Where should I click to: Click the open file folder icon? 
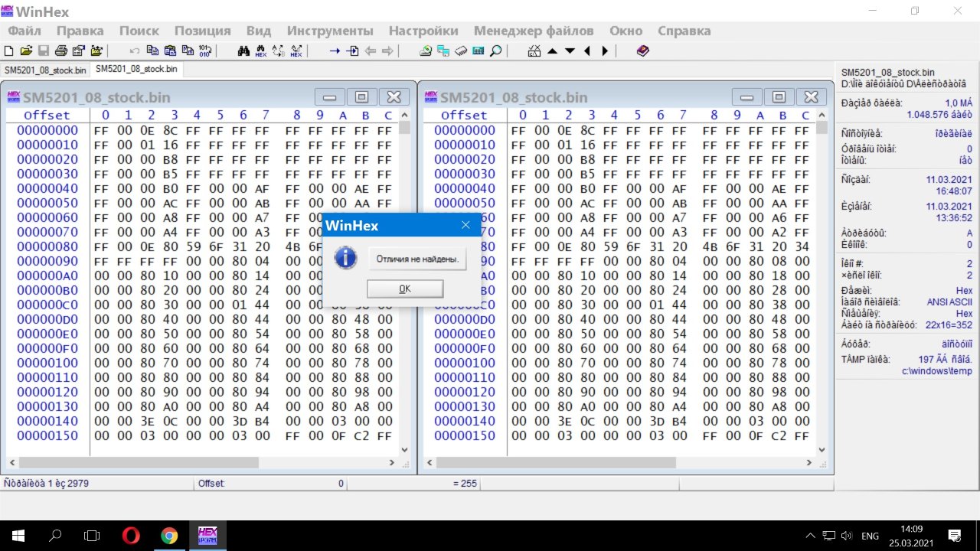coord(26,51)
